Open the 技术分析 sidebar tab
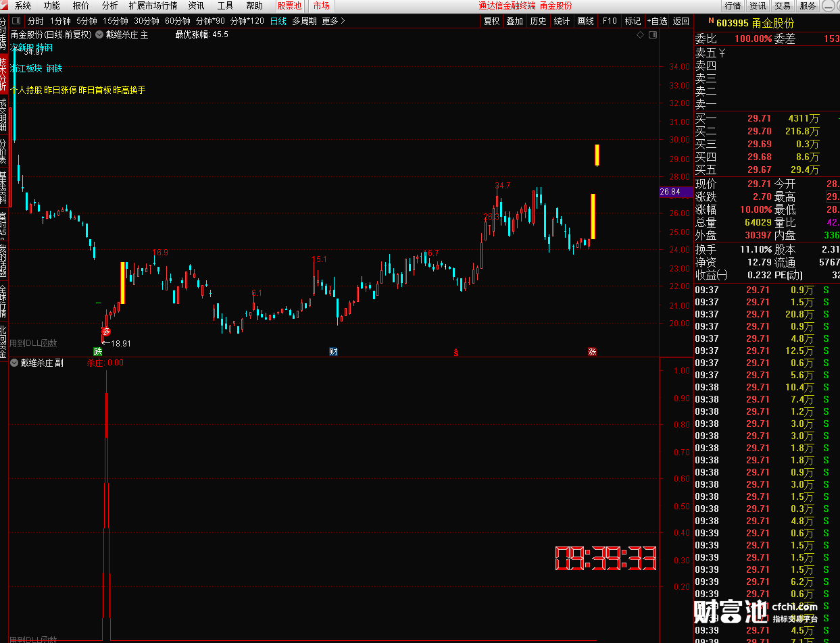This screenshot has height=643, width=840. (3, 75)
